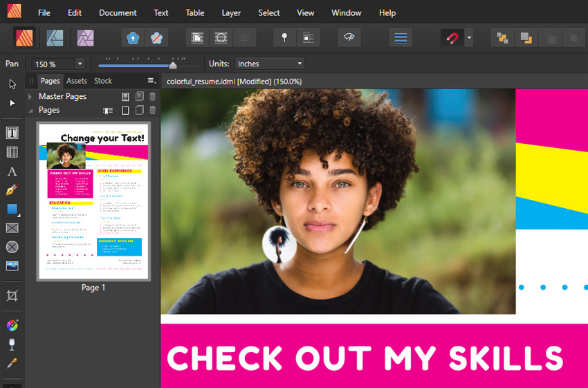The width and height of the screenshot is (588, 388).
Task: Switch to the Assets tab
Action: pos(77,81)
